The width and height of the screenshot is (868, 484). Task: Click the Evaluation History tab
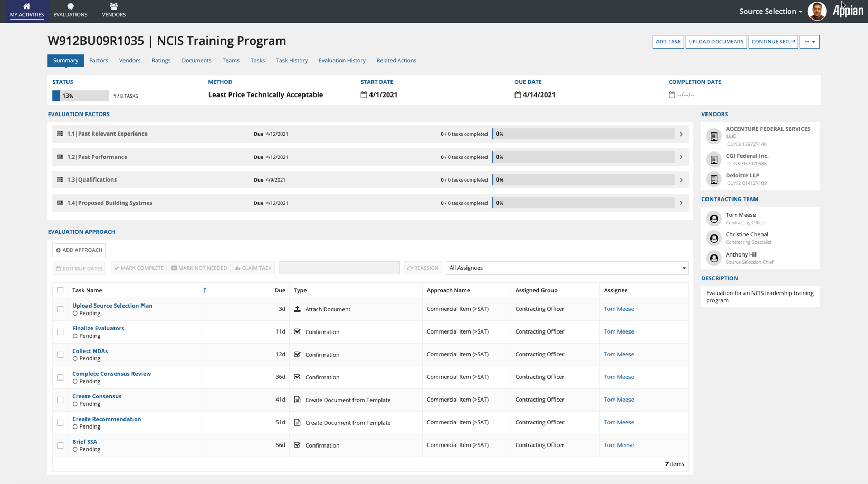[x=342, y=61]
